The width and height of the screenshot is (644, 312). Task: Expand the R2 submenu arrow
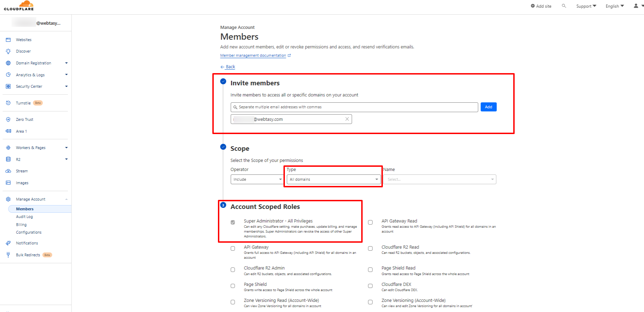pos(66,159)
